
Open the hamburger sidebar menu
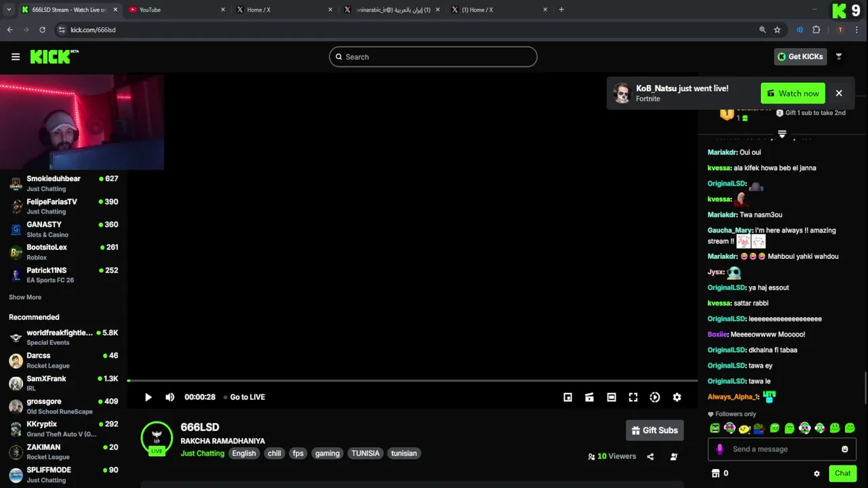(16, 57)
